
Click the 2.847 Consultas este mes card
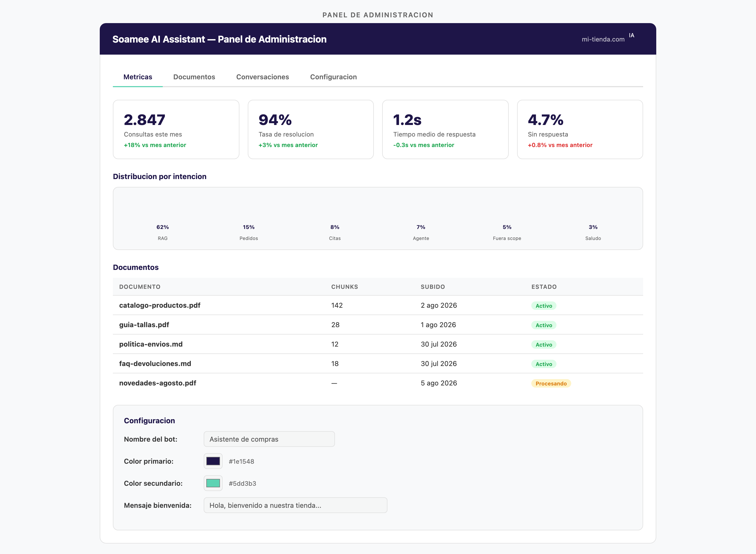coord(176,129)
